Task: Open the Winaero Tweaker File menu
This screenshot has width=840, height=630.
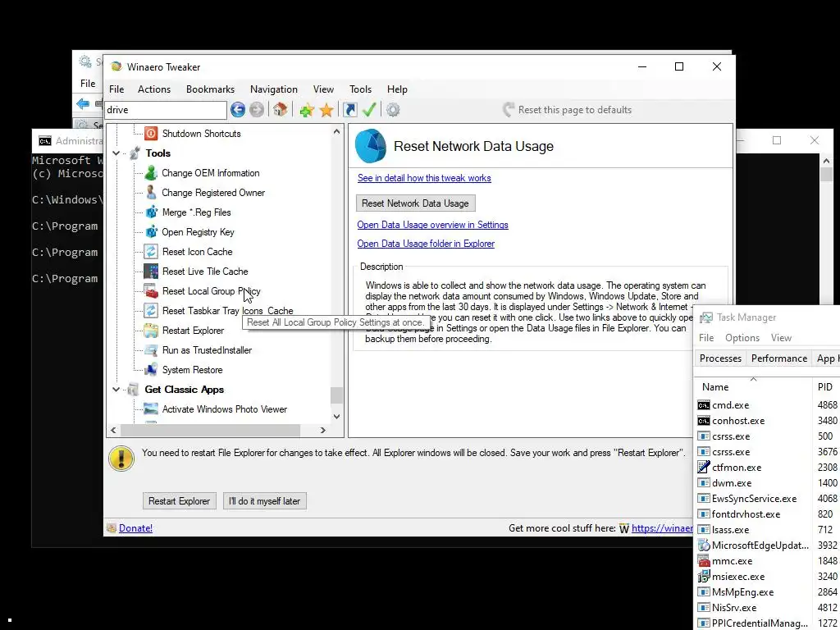Action: 116,89
